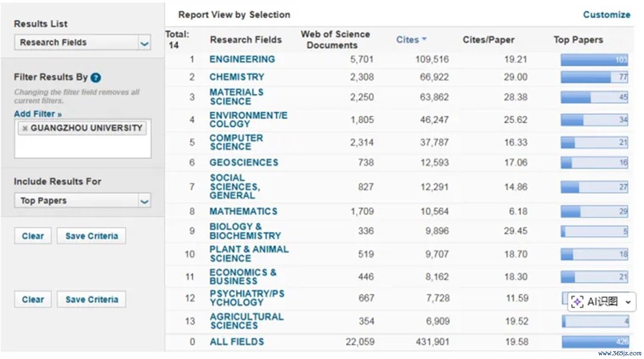Open the ENGINEERING research field
The image size is (644, 359).
click(242, 59)
